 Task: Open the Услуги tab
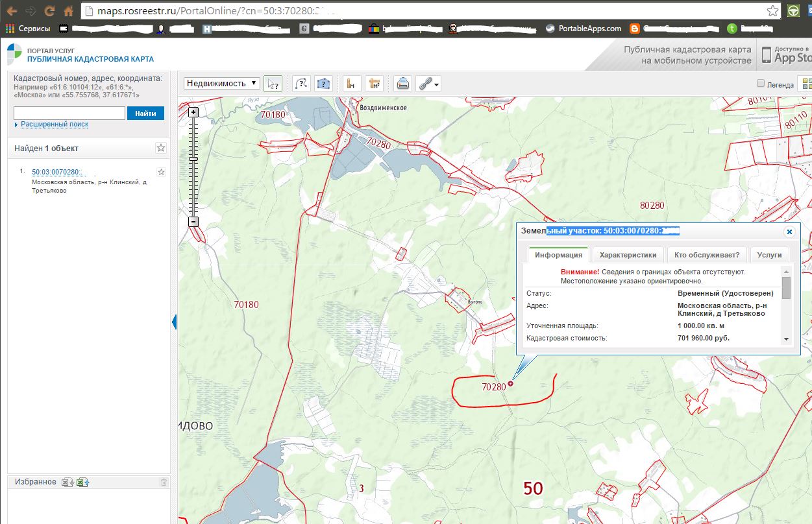[769, 255]
